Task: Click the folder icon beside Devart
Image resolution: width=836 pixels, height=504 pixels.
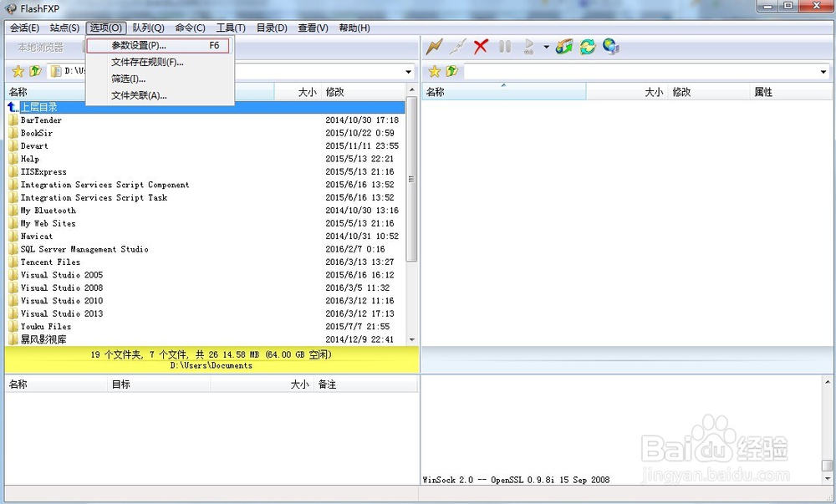Action: tap(13, 145)
